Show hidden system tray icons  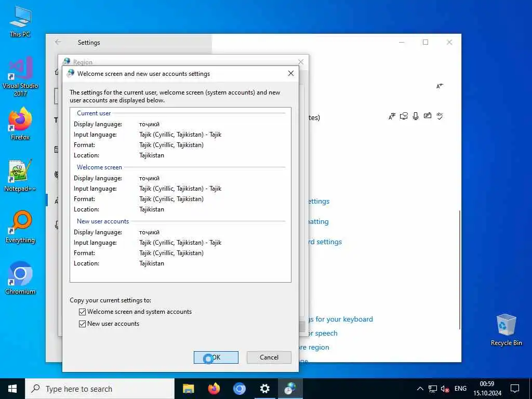(420, 389)
